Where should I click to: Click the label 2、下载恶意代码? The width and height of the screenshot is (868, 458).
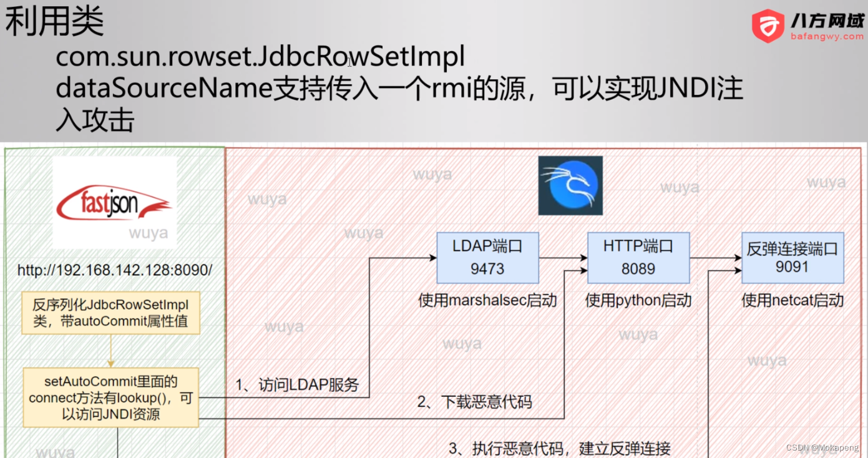(474, 402)
